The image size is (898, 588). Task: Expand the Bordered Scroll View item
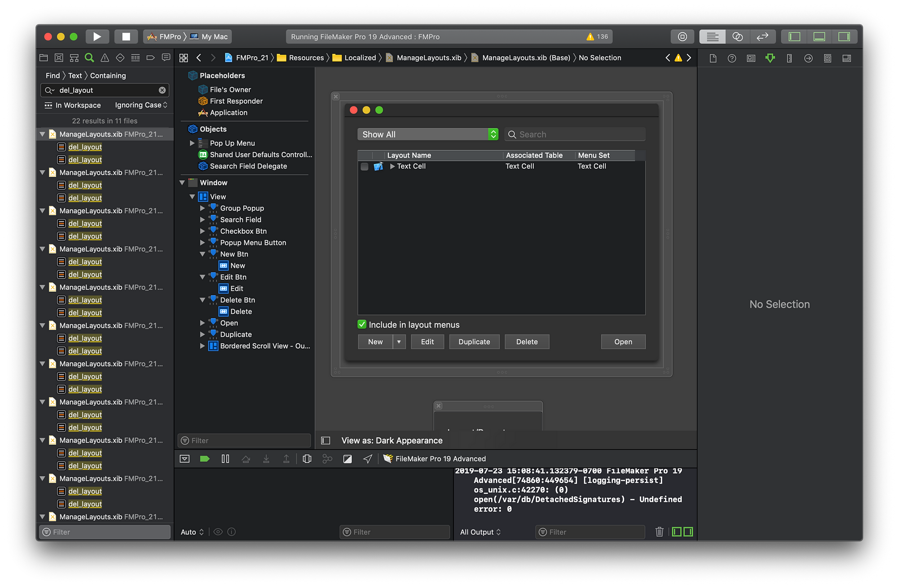coord(202,346)
